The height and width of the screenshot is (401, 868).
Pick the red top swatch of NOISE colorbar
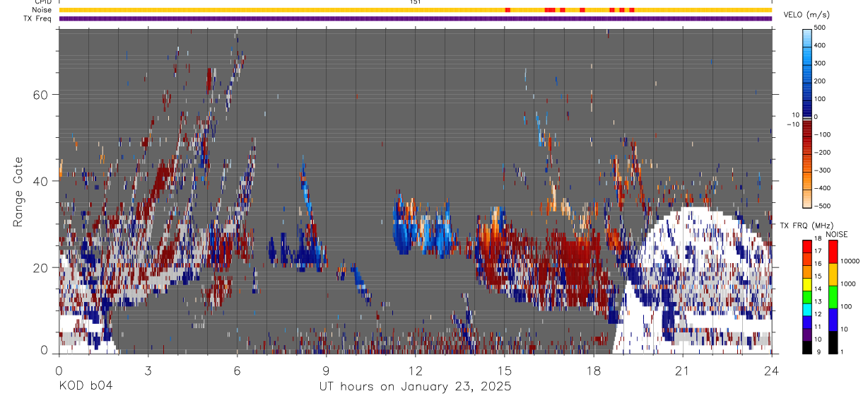[x=833, y=252]
